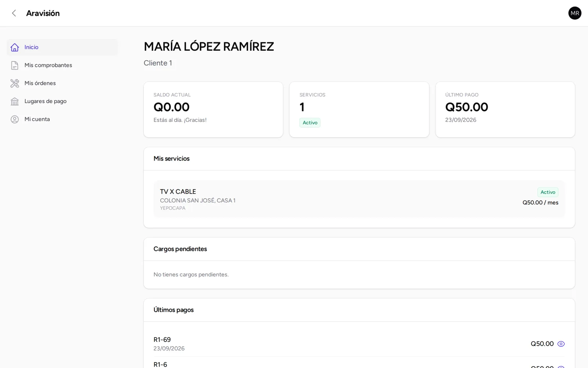The width and height of the screenshot is (588, 368).
Task: Click the Lugares de pago bank icon
Action: pos(15,102)
